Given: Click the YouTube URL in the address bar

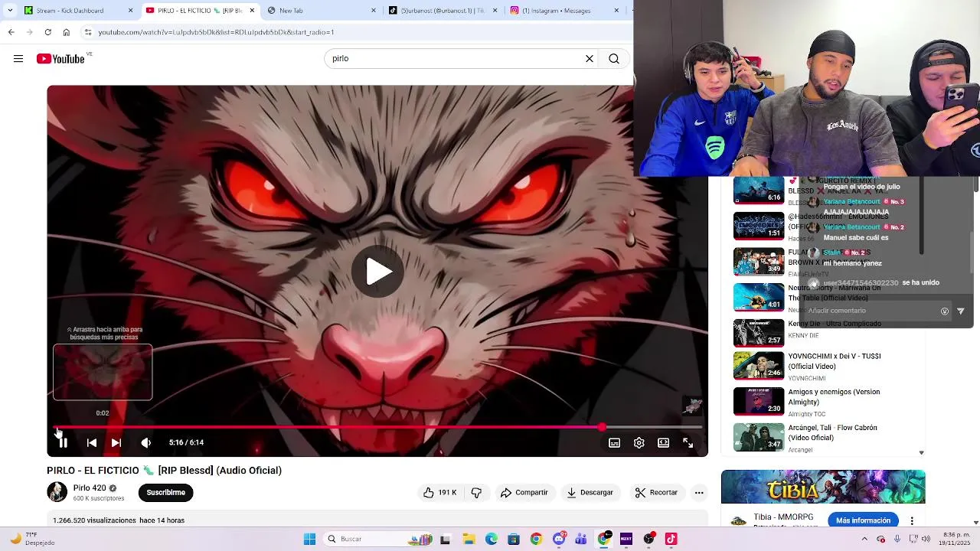Looking at the screenshot, I should pyautogui.click(x=216, y=32).
